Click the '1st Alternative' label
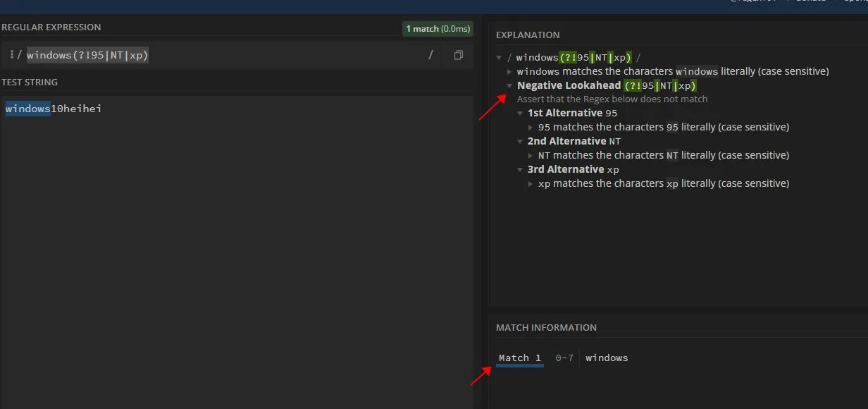868x409 pixels. (565, 113)
